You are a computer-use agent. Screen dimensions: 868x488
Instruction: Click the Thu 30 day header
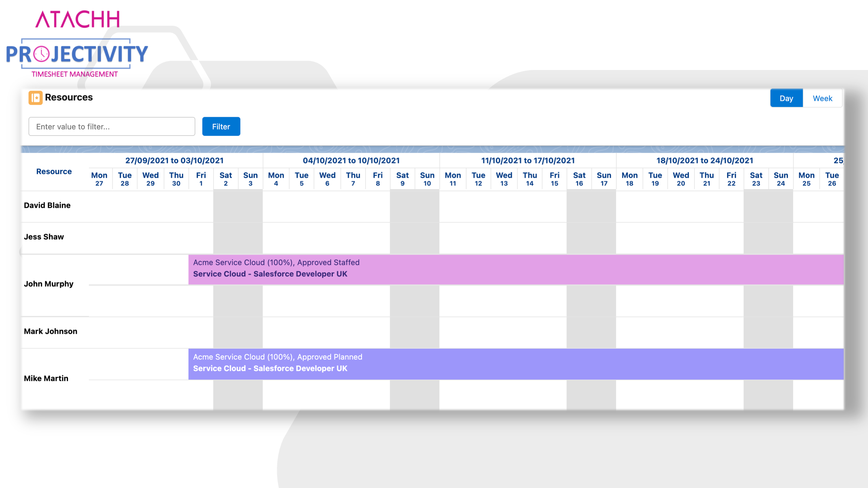176,179
